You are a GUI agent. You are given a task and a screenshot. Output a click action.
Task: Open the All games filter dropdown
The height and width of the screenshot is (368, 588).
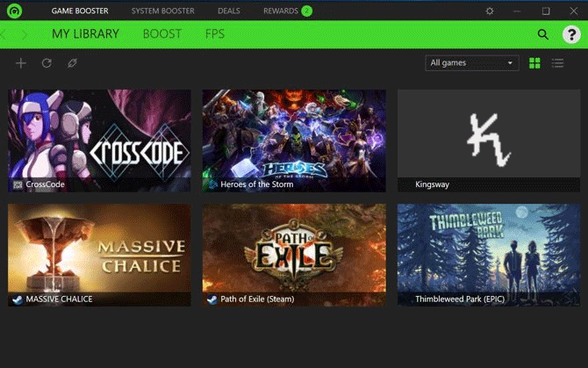coord(472,63)
